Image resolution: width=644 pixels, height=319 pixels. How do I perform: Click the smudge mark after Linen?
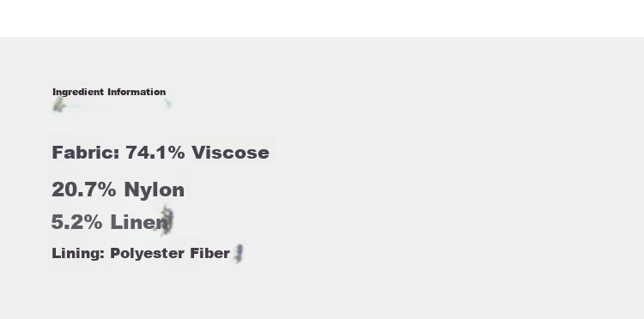(167, 220)
